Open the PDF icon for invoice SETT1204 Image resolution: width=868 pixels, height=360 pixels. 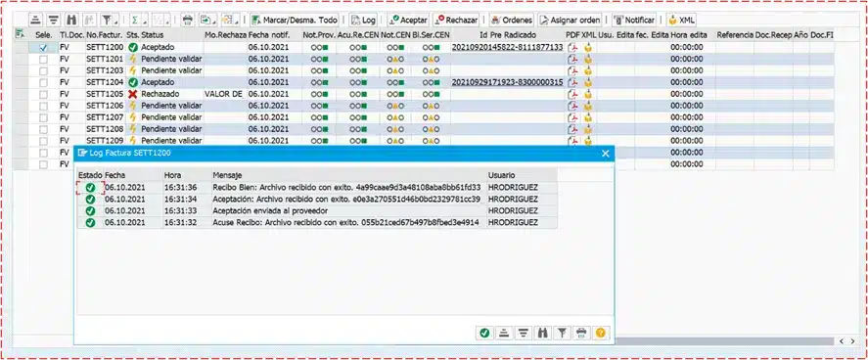(x=572, y=82)
